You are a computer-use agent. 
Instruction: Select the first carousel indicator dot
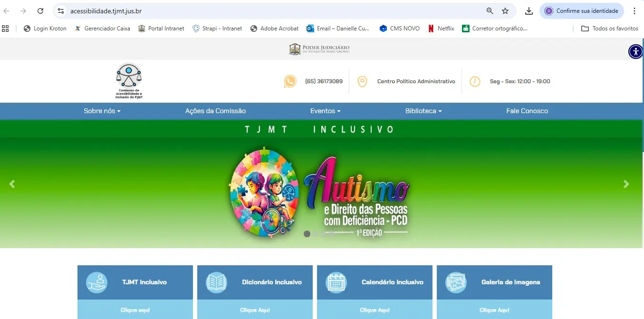point(307,234)
